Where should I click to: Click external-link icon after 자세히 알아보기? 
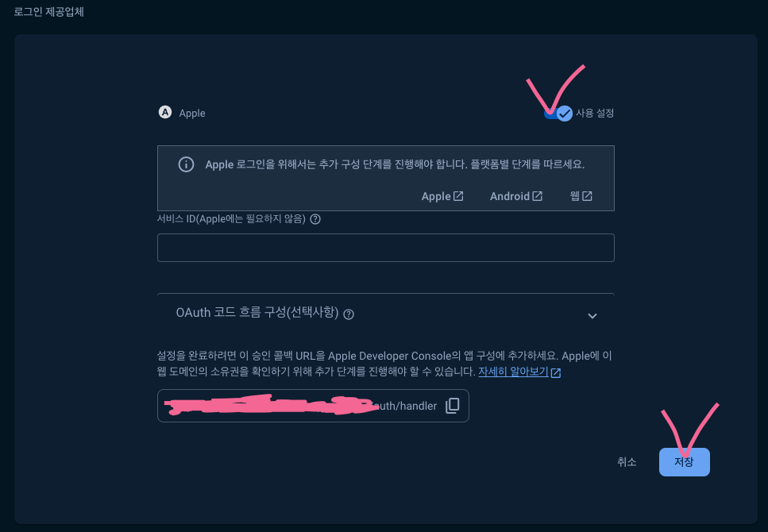[556, 372]
